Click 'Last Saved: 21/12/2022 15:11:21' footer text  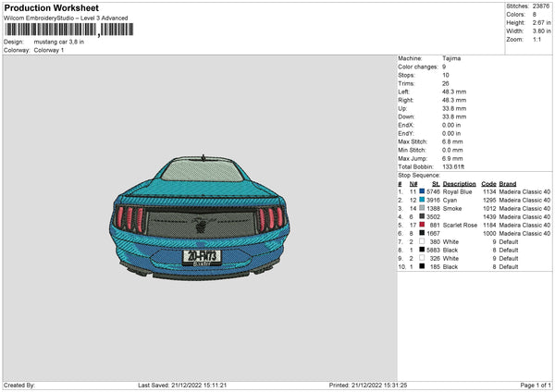pos(182,386)
